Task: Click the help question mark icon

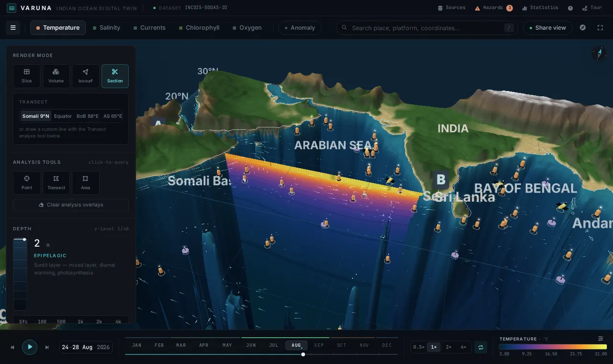Action: coord(570,8)
